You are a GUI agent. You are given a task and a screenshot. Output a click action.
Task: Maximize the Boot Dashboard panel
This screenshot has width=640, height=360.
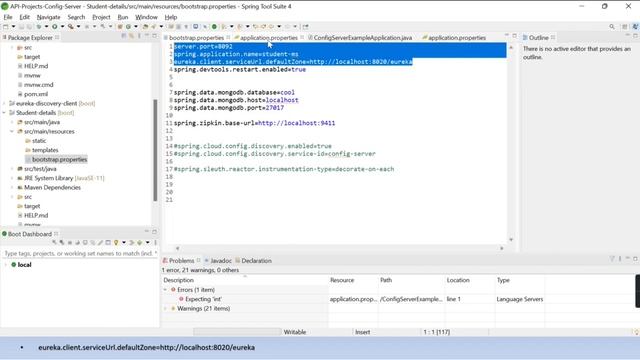154,232
